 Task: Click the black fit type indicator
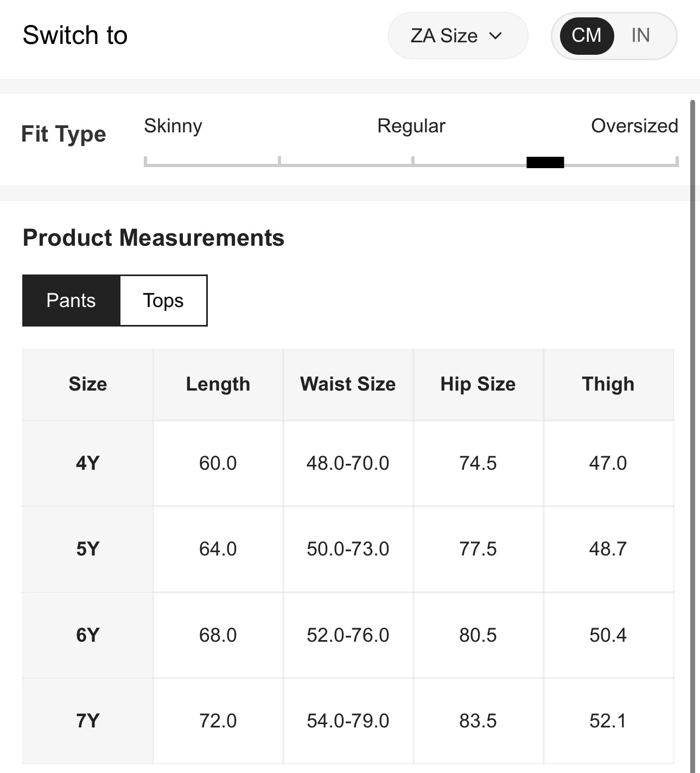(545, 162)
